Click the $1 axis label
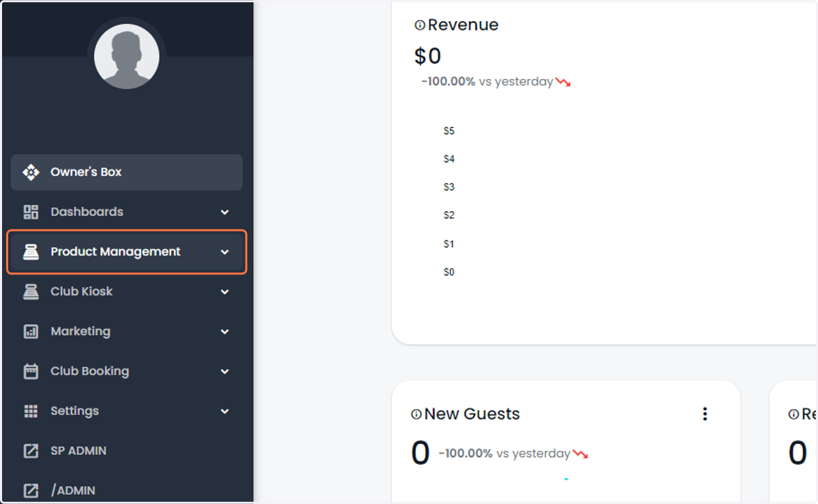Screen dimensions: 818x504 coord(449,244)
